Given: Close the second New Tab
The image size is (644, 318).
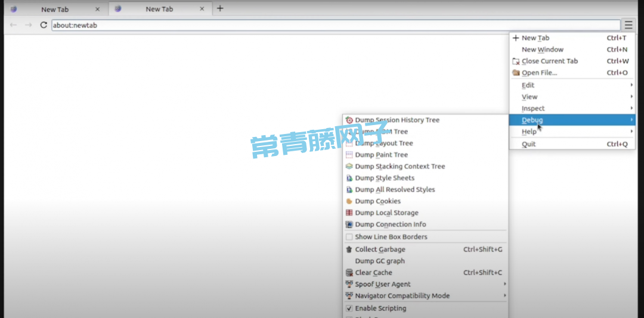Looking at the screenshot, I should [202, 9].
